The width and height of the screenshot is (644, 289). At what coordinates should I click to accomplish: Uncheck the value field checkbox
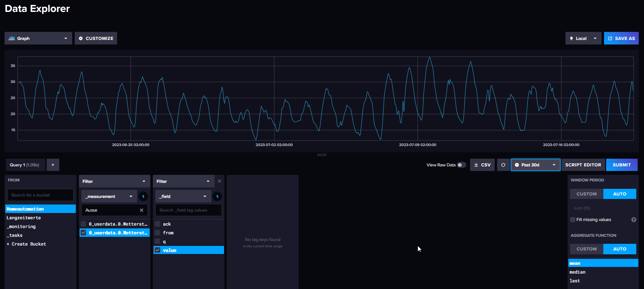click(158, 250)
